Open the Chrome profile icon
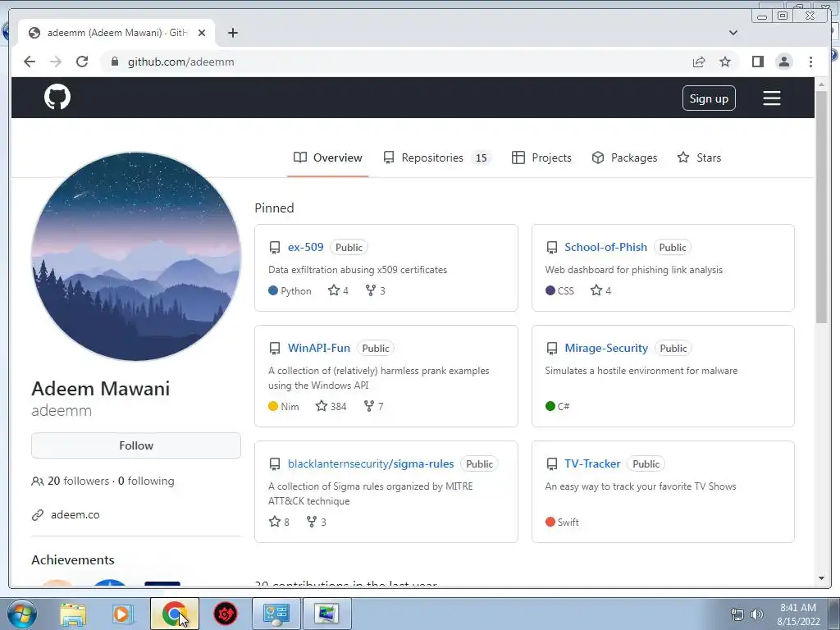 pyautogui.click(x=783, y=62)
